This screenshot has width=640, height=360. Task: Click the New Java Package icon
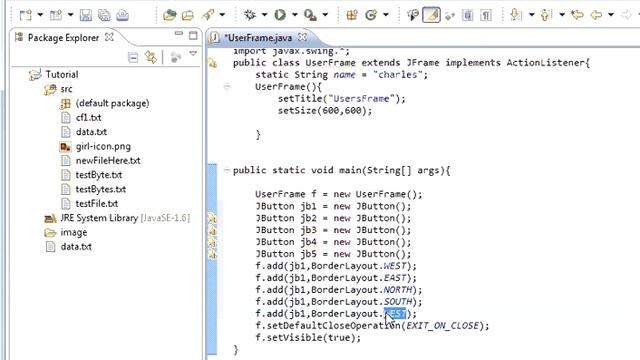click(352, 15)
